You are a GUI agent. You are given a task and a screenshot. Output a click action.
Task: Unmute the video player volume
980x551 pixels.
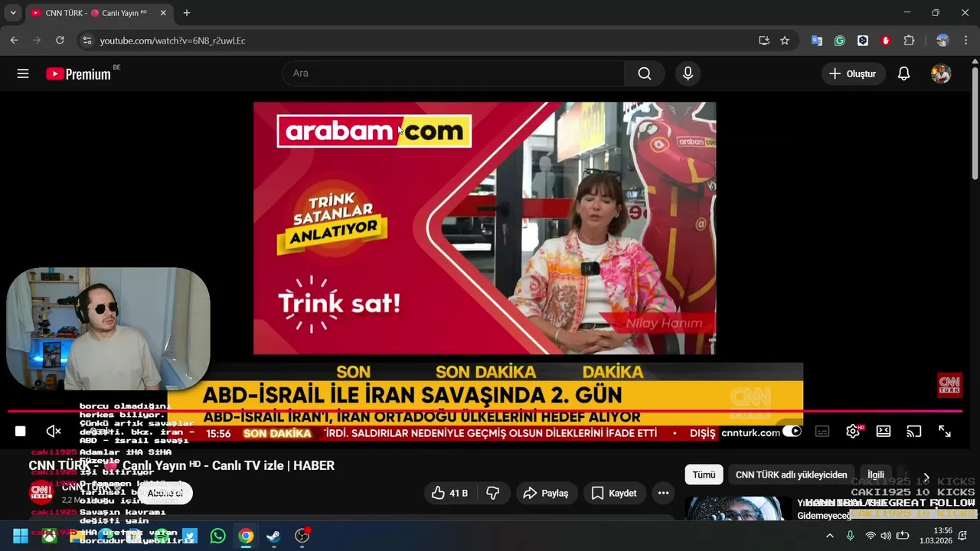click(54, 432)
